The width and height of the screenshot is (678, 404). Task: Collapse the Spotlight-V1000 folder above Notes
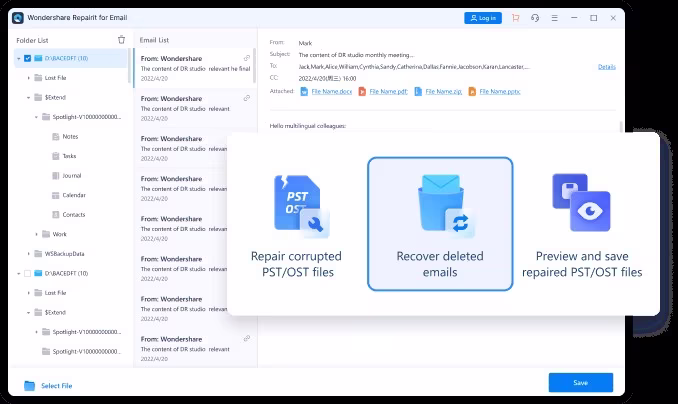(x=36, y=117)
